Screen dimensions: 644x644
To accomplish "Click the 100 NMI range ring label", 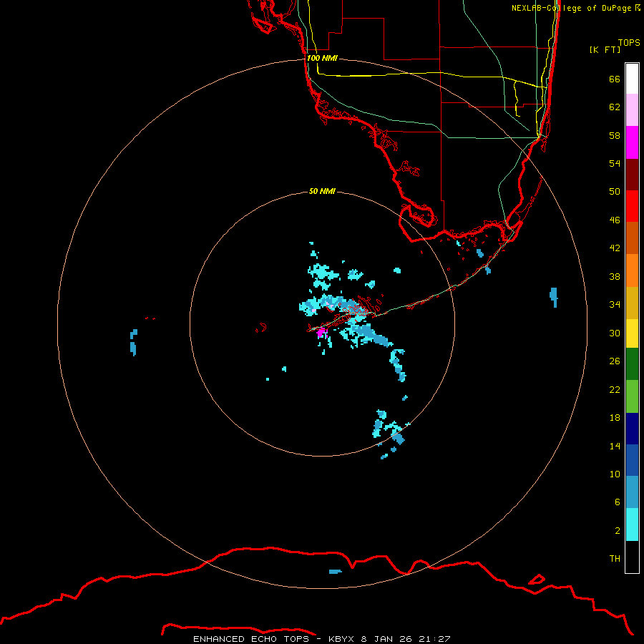I will pos(322,58).
